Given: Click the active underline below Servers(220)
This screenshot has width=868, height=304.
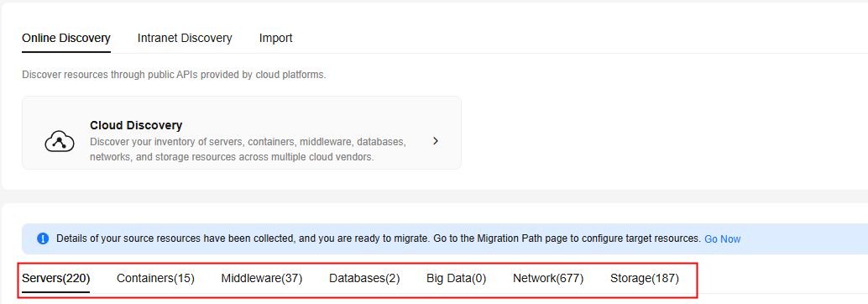Looking at the screenshot, I should pos(56,291).
